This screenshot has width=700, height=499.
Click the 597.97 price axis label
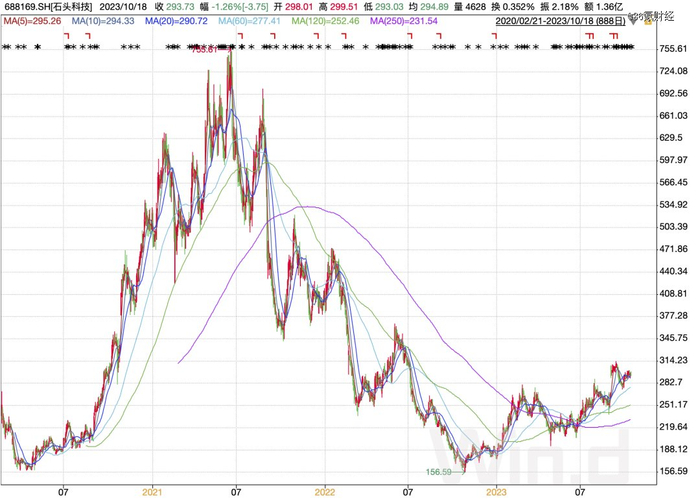tap(673, 160)
